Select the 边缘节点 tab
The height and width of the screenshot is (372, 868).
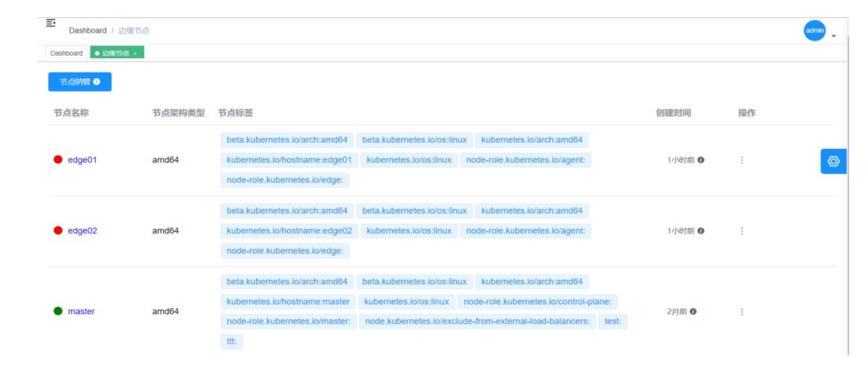pos(116,53)
